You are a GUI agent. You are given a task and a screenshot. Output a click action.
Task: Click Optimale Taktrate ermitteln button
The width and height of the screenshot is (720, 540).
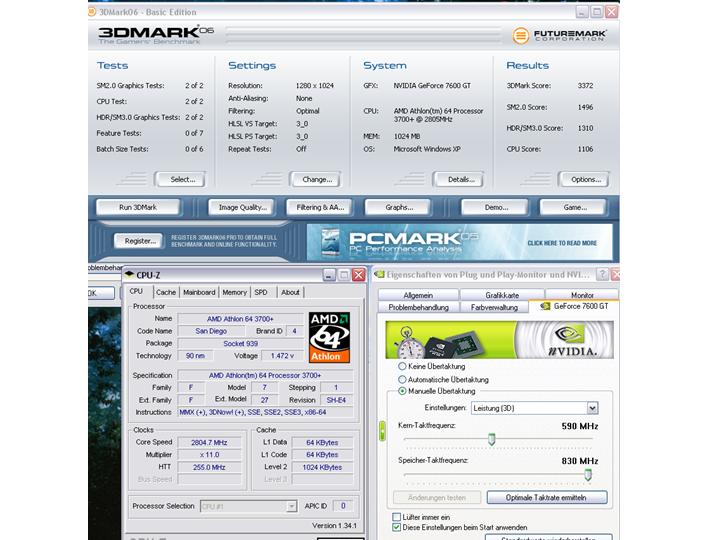(x=546, y=497)
